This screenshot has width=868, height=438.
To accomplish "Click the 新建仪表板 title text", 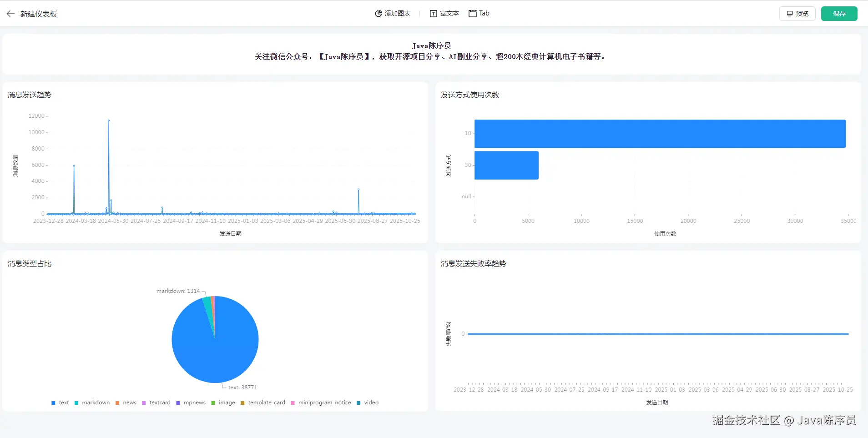I will tap(39, 14).
